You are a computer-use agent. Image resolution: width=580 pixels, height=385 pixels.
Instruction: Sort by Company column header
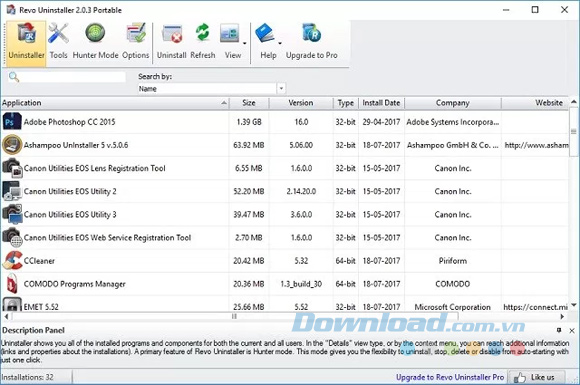453,103
